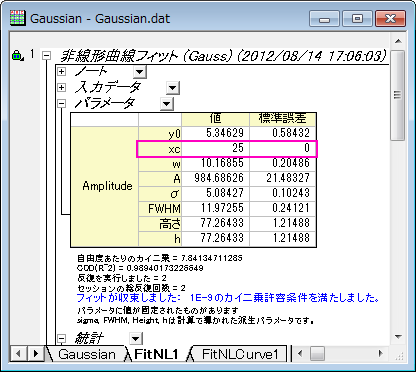Click the previous sheet tab arrow
Viewport: 416px width, 372px height.
[x=19, y=354]
